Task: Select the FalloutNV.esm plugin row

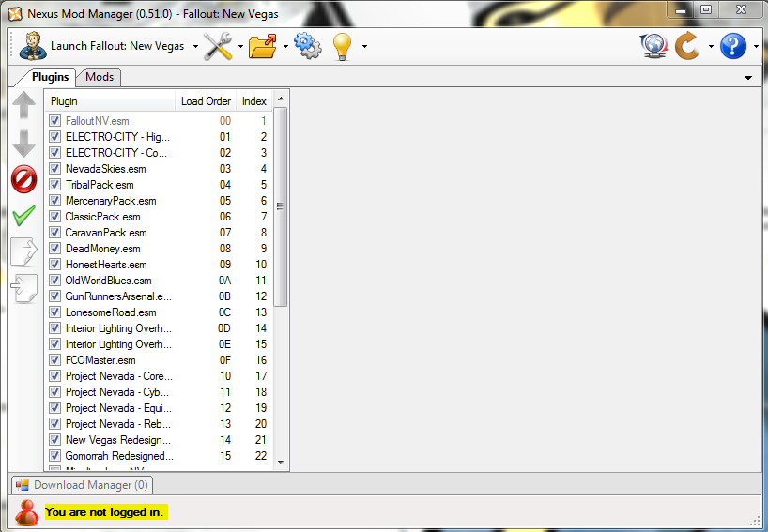Action: tap(159, 121)
